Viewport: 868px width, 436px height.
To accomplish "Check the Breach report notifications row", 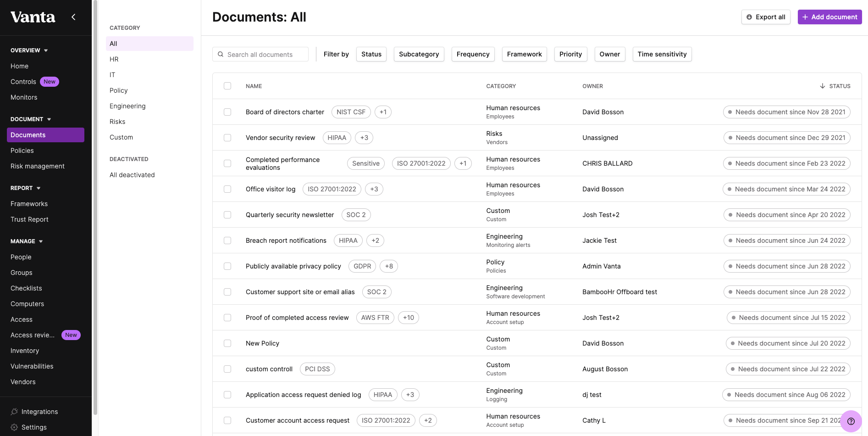I will point(227,240).
